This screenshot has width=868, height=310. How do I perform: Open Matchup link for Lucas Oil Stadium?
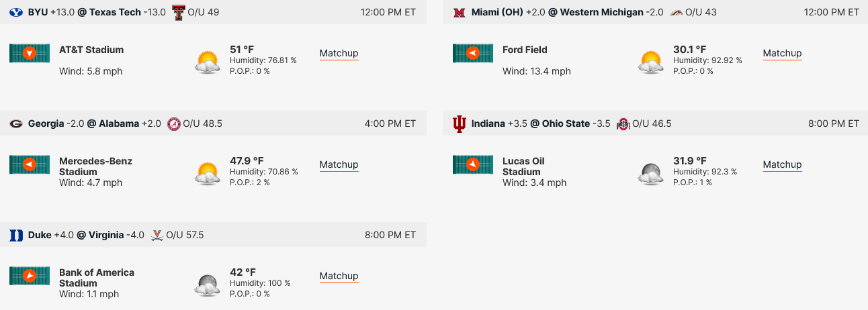(782, 164)
